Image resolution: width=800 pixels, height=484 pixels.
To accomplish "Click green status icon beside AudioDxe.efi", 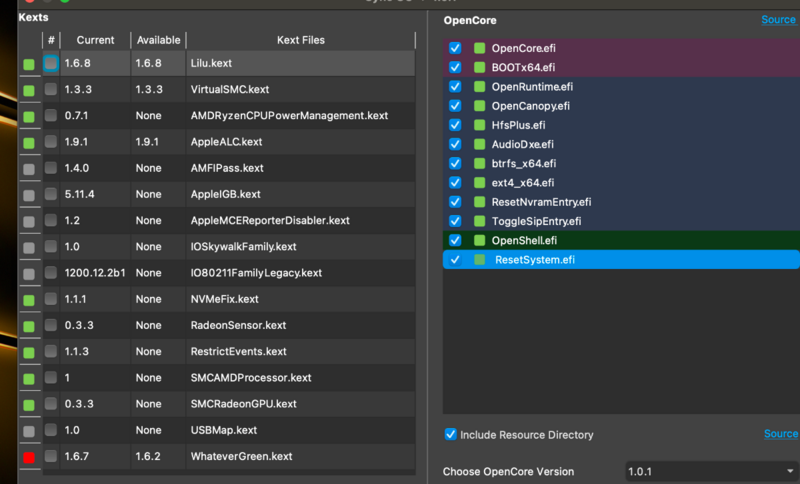I will point(480,144).
